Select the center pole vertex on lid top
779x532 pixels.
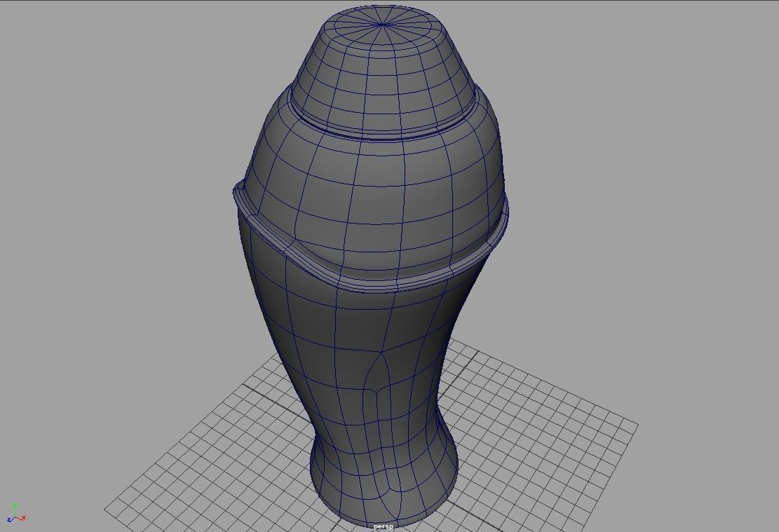pyautogui.click(x=382, y=25)
